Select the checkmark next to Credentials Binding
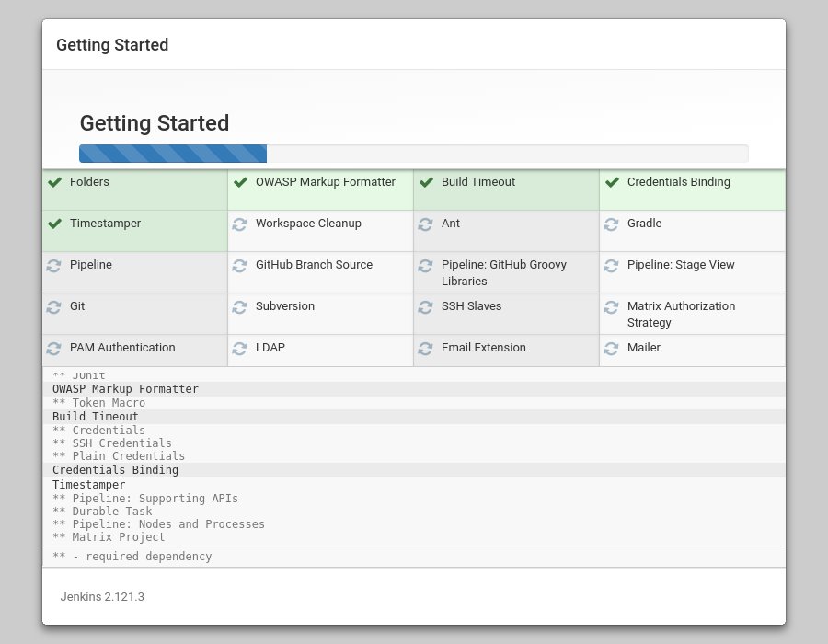Image resolution: width=828 pixels, height=644 pixels. pyautogui.click(x=612, y=182)
